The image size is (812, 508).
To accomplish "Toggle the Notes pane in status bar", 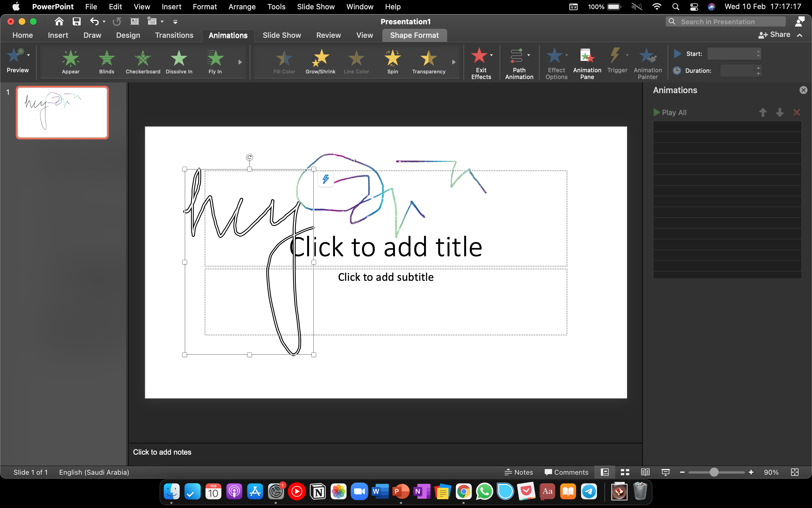I will click(518, 472).
